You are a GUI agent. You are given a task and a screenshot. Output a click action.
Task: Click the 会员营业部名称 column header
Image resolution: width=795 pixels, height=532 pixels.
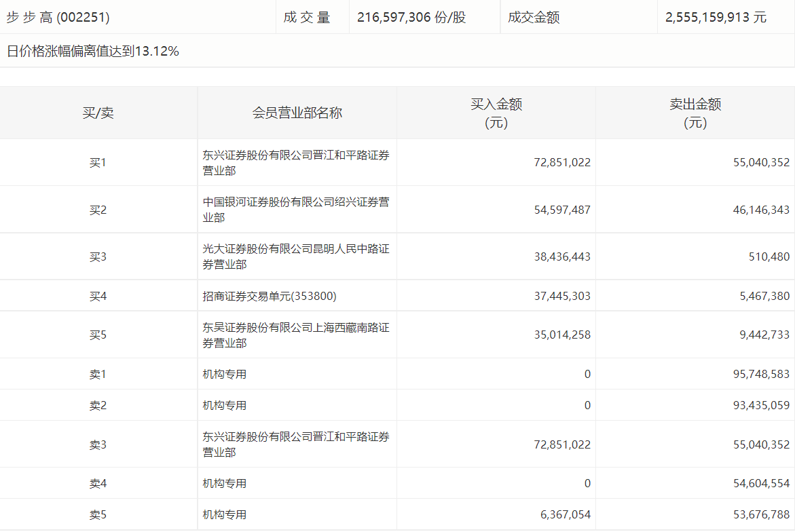pyautogui.click(x=297, y=113)
